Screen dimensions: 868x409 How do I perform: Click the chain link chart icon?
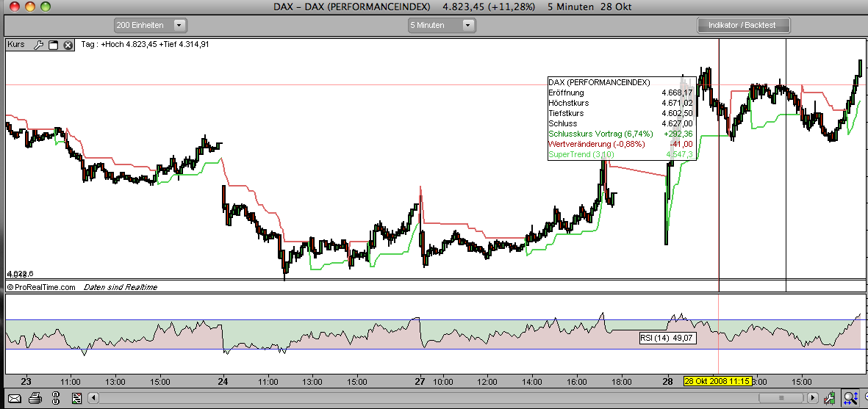pos(55,397)
